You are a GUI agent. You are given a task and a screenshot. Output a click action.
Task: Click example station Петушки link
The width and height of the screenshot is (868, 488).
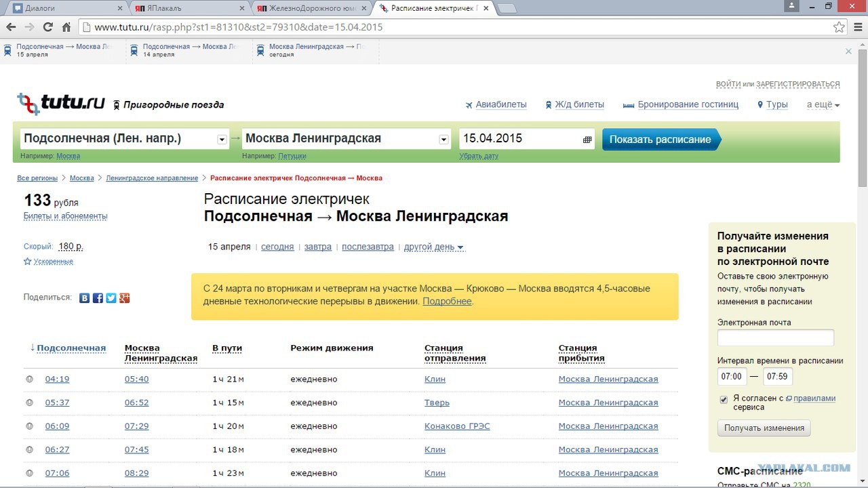[292, 156]
